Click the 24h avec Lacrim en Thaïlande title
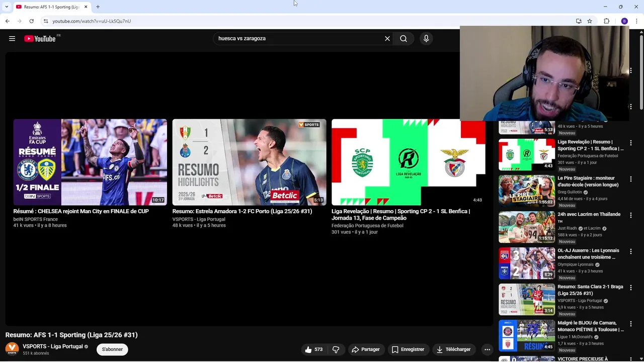Viewport: 644px width, 362px height. pyautogui.click(x=589, y=217)
